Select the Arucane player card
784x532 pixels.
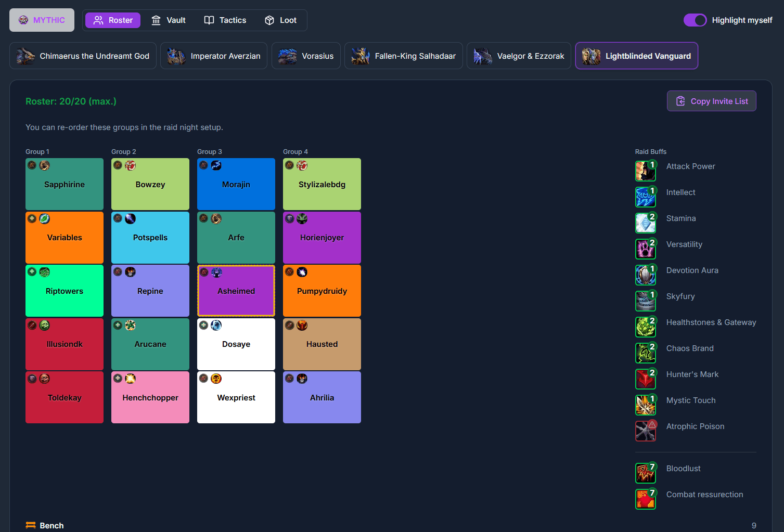point(150,344)
